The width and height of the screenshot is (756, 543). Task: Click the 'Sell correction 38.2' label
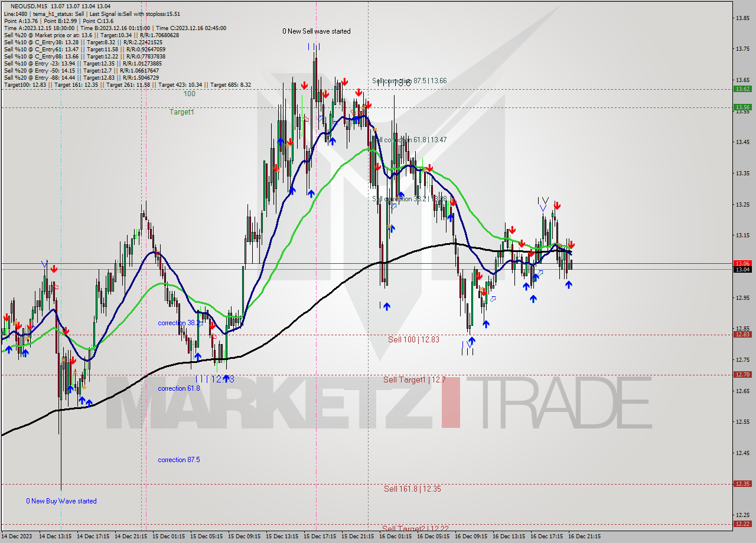point(409,199)
